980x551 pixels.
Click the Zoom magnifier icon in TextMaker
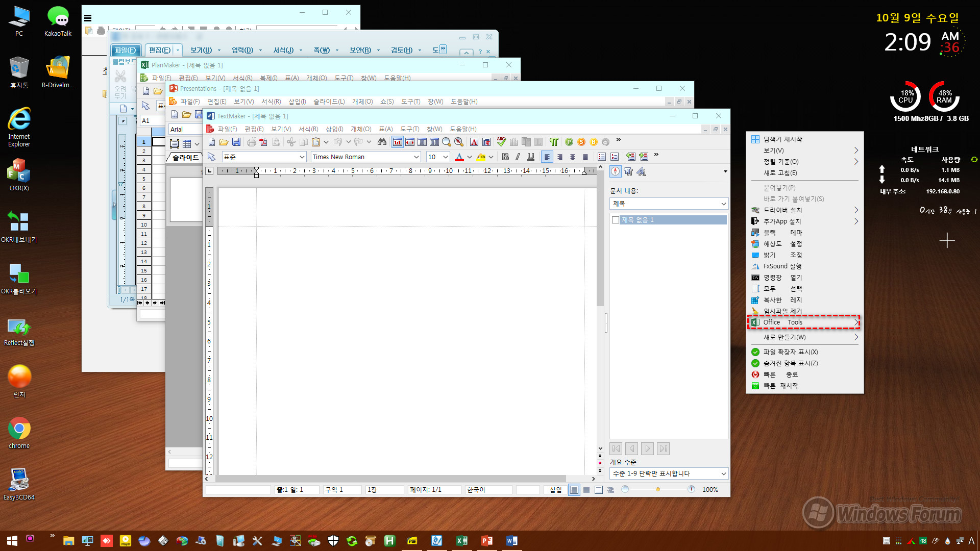[x=447, y=142]
